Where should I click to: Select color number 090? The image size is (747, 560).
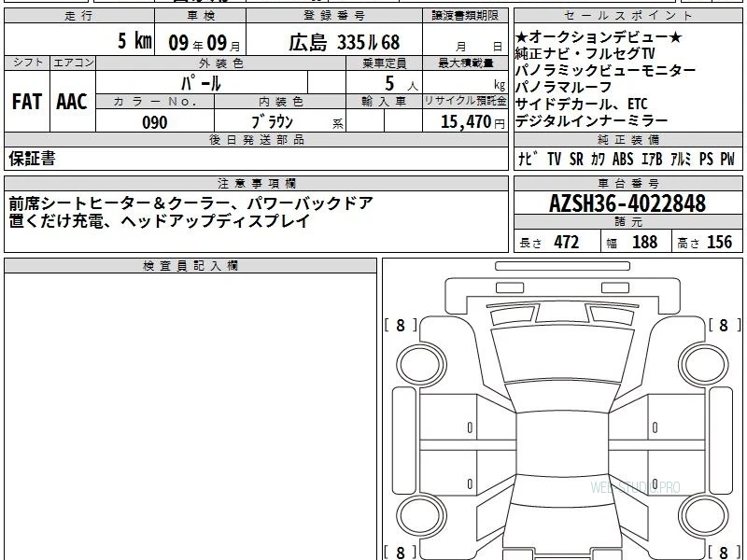coord(155,122)
